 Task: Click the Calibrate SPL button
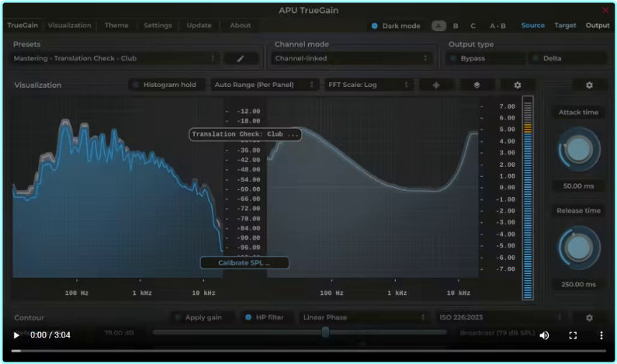click(244, 263)
